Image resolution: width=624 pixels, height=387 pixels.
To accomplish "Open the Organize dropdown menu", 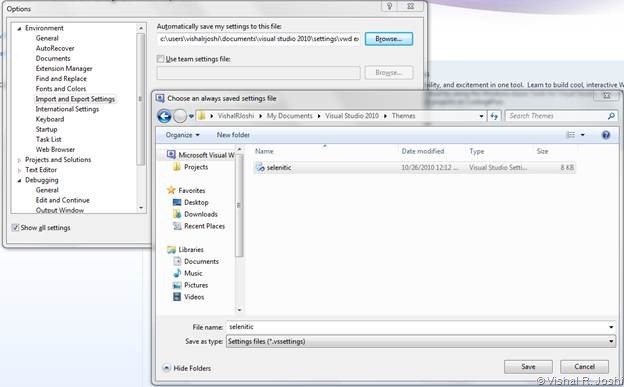I will pyautogui.click(x=182, y=135).
